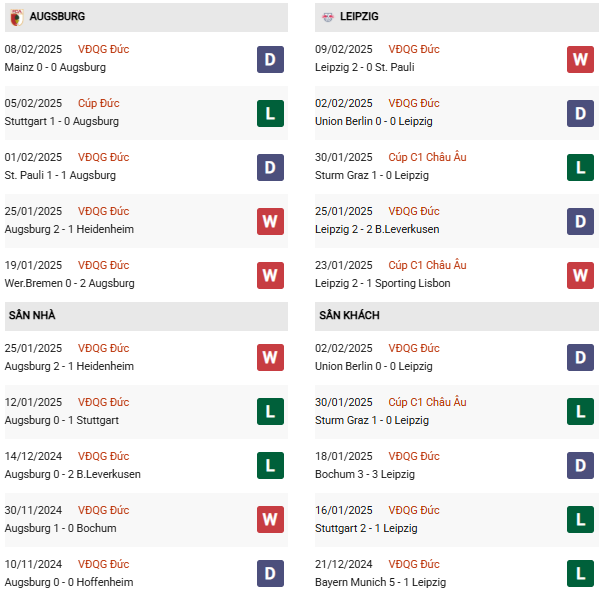
Task: Click the W badge for Augsburg 1 - 0 Bochum
Action: 270,520
